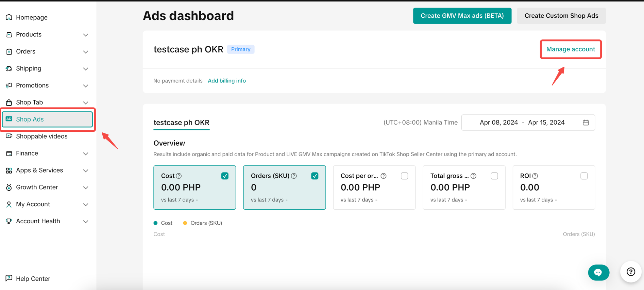Click the calendar icon in date range
644x290 pixels.
click(x=586, y=123)
